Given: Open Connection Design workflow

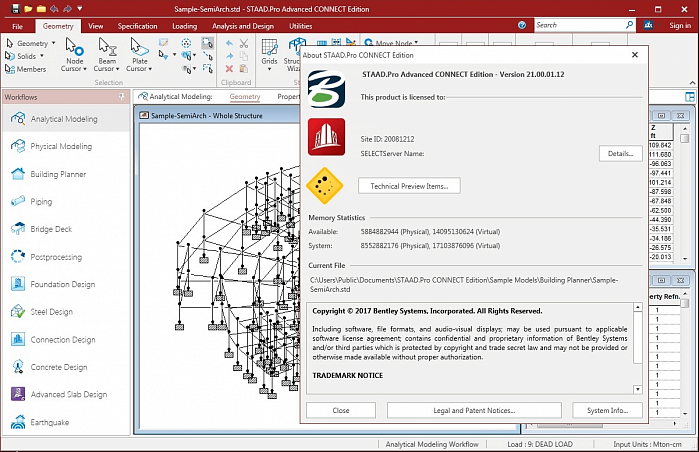Looking at the screenshot, I should [x=66, y=339].
